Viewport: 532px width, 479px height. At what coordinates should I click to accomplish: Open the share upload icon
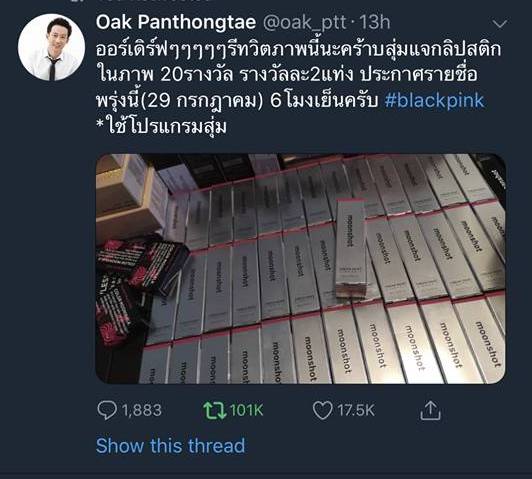coord(430,410)
